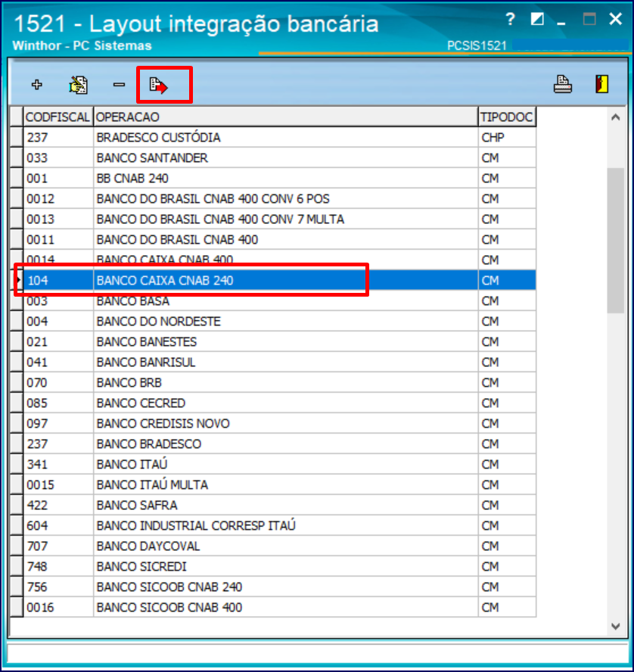
Task: Click the vertical scrollbar thumb
Action: click(x=616, y=241)
